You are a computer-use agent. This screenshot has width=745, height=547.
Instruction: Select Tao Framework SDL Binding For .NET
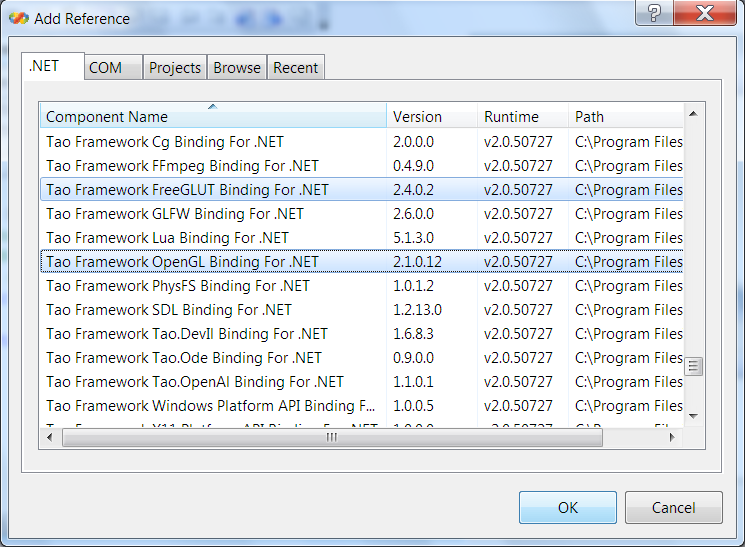pyautogui.click(x=362, y=310)
